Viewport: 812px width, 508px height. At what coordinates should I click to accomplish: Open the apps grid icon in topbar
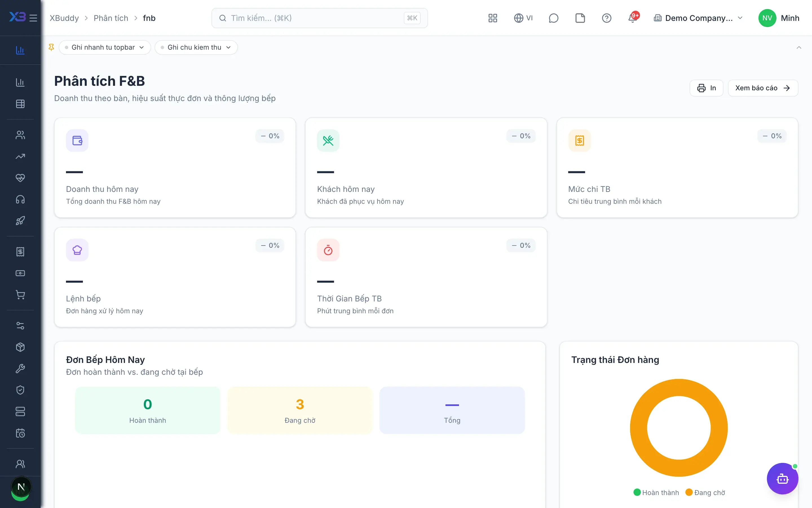pyautogui.click(x=493, y=18)
